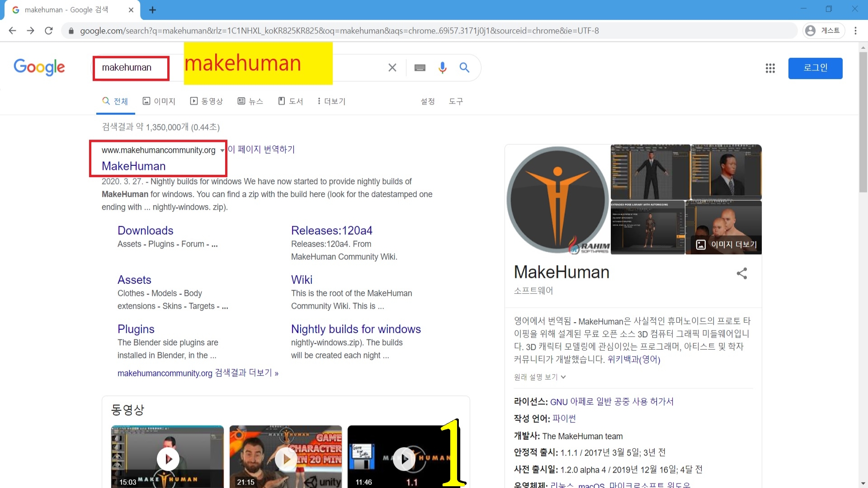
Task: Open the pose library screenshot thumbnail
Action: click(648, 228)
